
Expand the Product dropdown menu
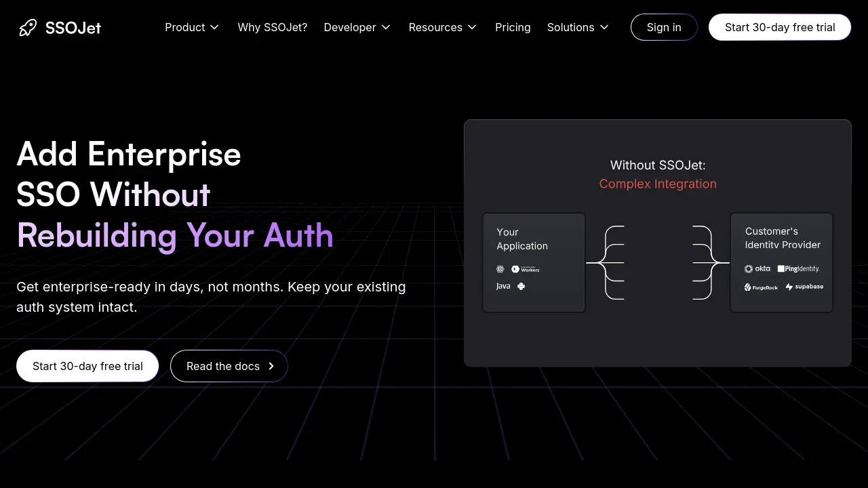[192, 27]
